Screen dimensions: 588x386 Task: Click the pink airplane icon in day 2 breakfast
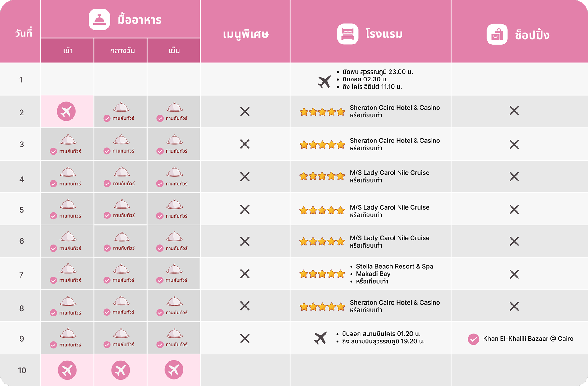(66, 112)
